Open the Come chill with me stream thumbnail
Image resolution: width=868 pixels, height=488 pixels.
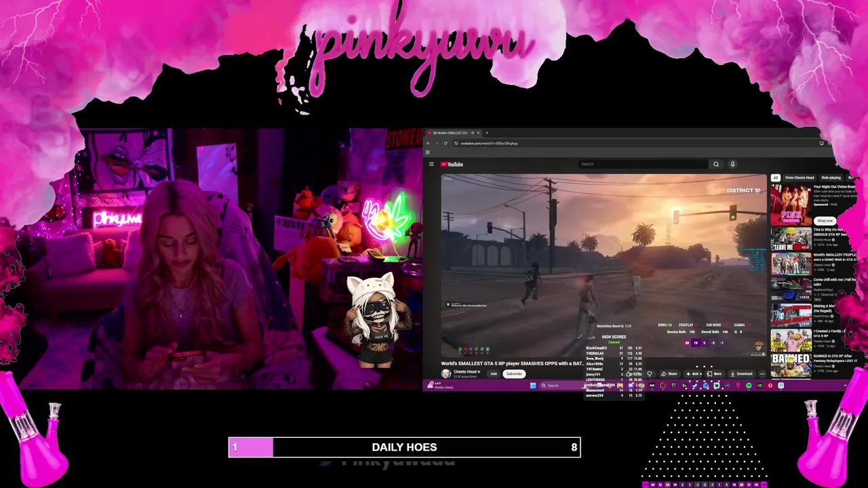coord(791,289)
